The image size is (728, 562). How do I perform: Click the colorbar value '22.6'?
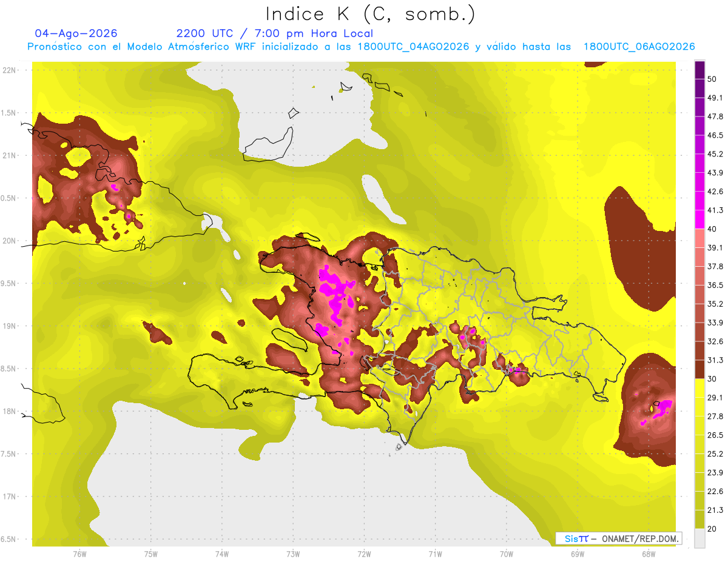[x=715, y=491]
